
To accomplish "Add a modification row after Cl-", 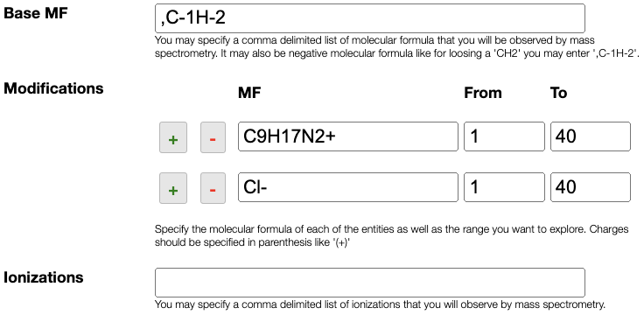I will coord(173,188).
